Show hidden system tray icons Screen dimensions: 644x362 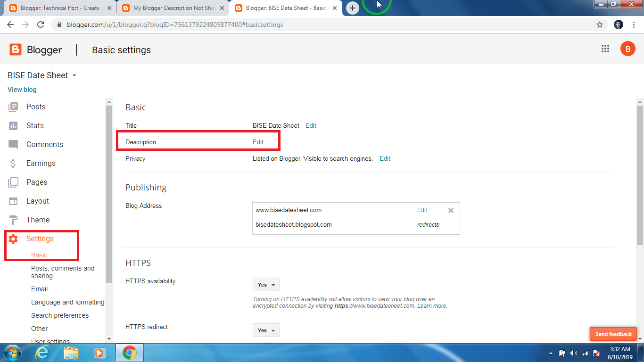click(551, 353)
